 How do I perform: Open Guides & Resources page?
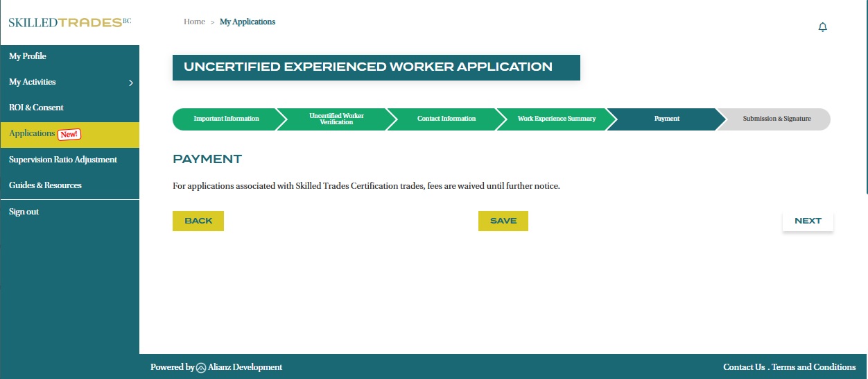tap(45, 185)
